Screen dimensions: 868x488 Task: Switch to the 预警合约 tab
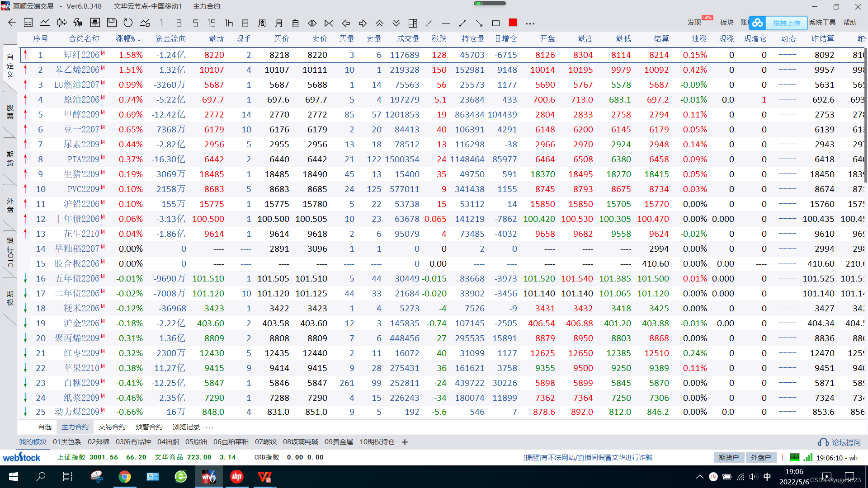(x=149, y=427)
